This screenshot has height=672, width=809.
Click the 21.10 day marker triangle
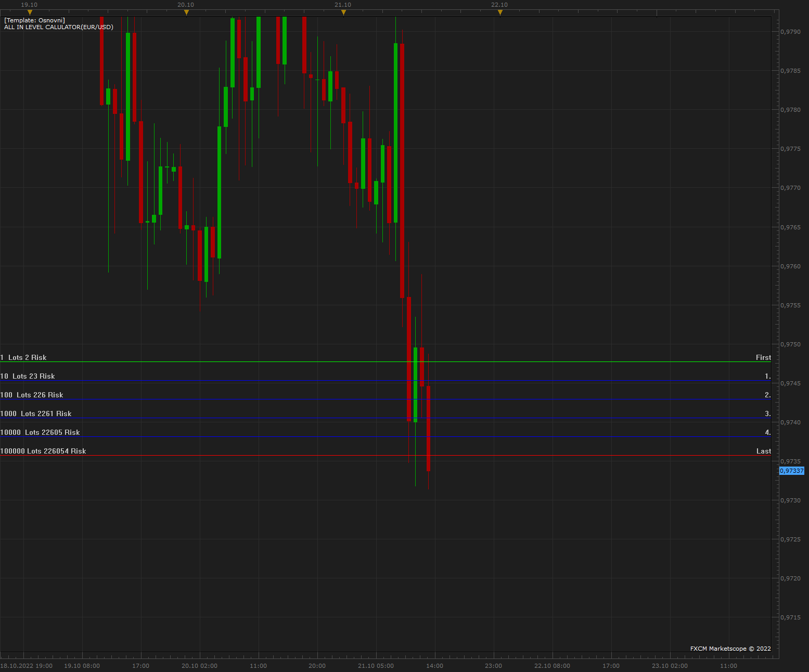pos(343,12)
